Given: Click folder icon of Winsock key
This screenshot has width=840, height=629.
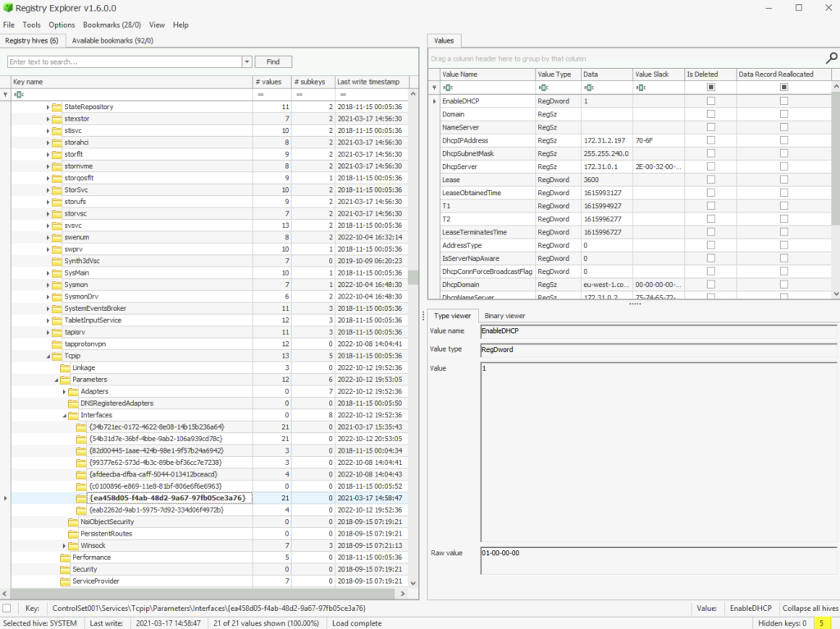Looking at the screenshot, I should click(73, 545).
